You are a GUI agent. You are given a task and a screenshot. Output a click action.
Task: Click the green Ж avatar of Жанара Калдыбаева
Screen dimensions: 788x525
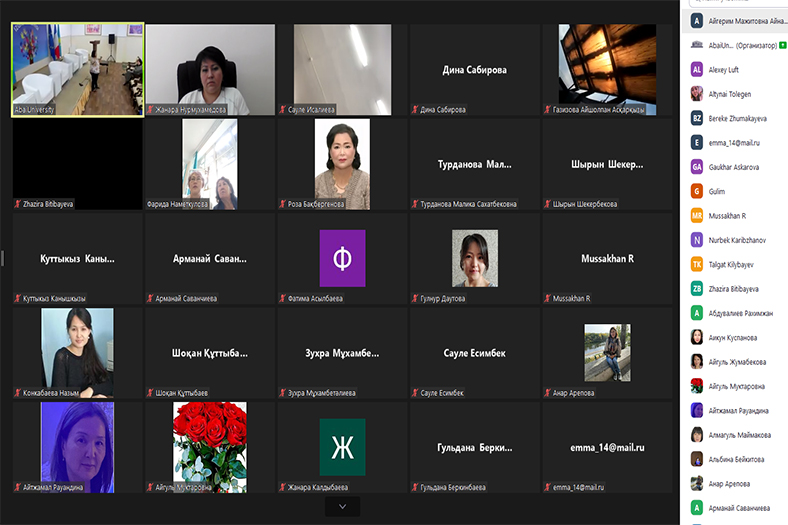point(342,446)
